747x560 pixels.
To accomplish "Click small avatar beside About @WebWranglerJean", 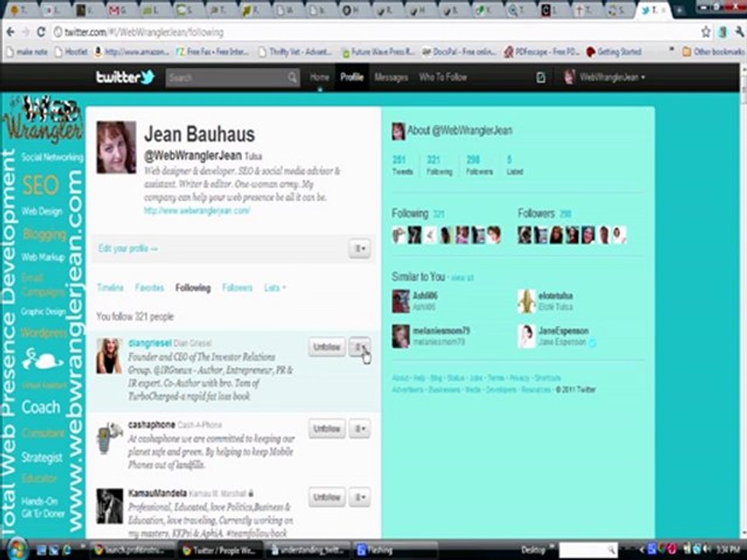I will pyautogui.click(x=398, y=131).
